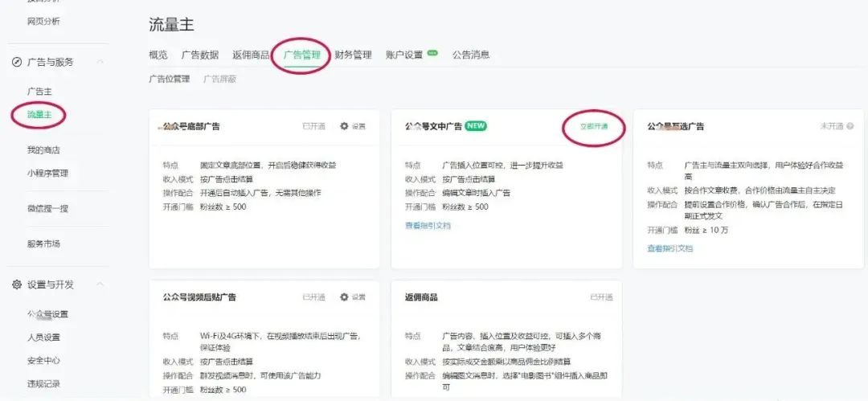The height and width of the screenshot is (401, 868).
Task: Switch to the 广告屏蔽 sub-tab
Action: click(219, 80)
